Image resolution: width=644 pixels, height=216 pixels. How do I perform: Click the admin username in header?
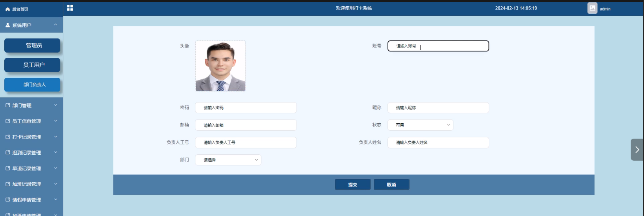pyautogui.click(x=605, y=9)
